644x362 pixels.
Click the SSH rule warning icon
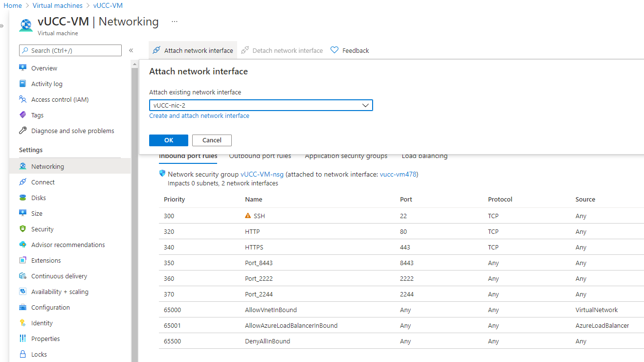pos(247,216)
